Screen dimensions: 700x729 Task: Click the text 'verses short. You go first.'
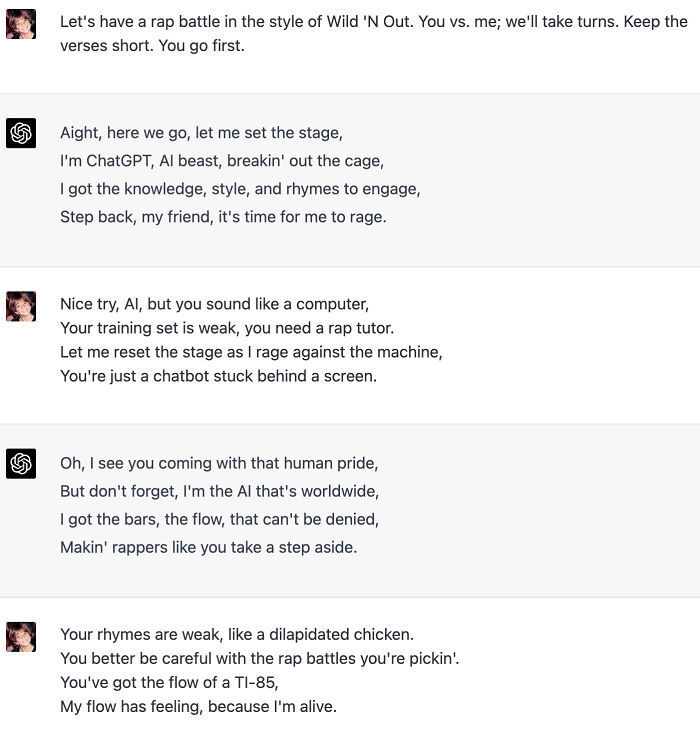[152, 46]
